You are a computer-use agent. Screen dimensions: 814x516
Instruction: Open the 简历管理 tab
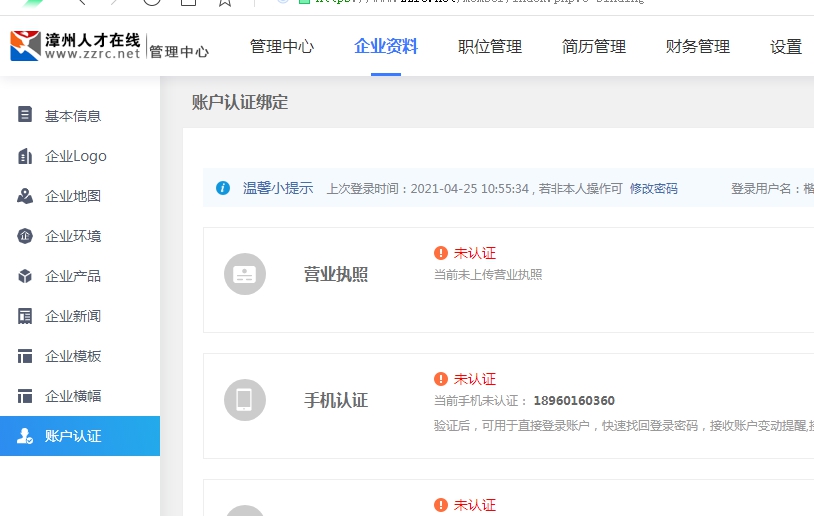click(594, 46)
